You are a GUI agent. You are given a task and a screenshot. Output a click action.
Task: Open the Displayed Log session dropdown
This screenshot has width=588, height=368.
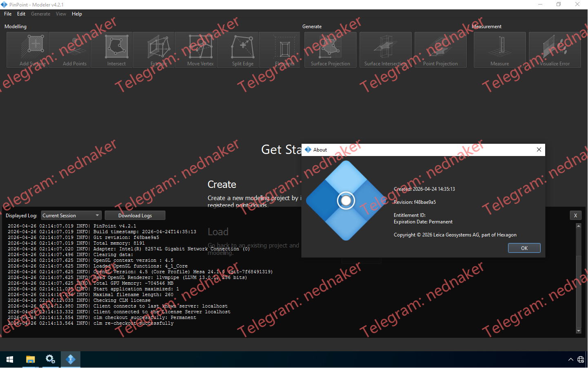pyautogui.click(x=71, y=215)
